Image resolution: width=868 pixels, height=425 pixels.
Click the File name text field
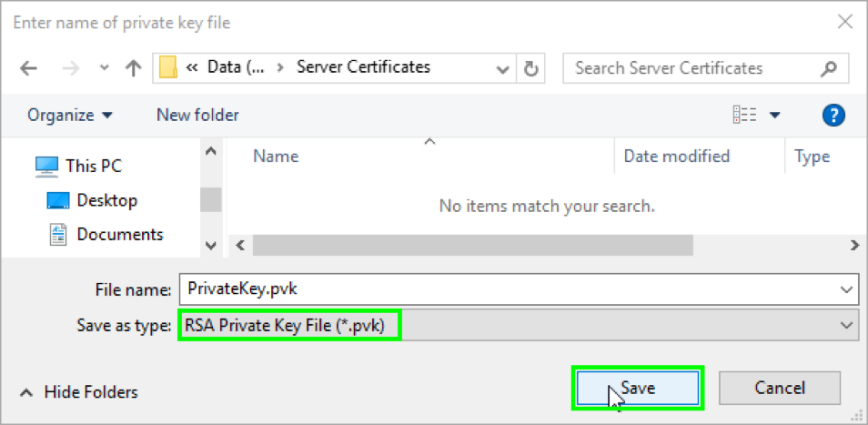[510, 288]
